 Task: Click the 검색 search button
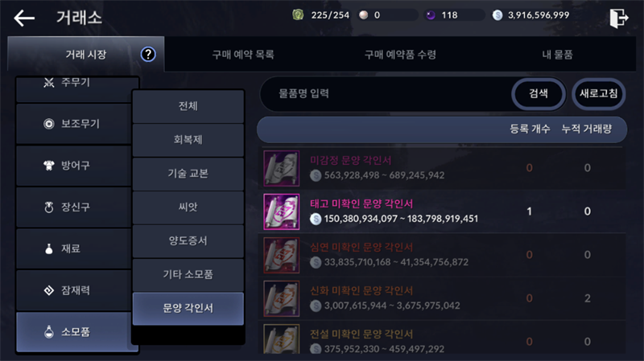pos(539,93)
